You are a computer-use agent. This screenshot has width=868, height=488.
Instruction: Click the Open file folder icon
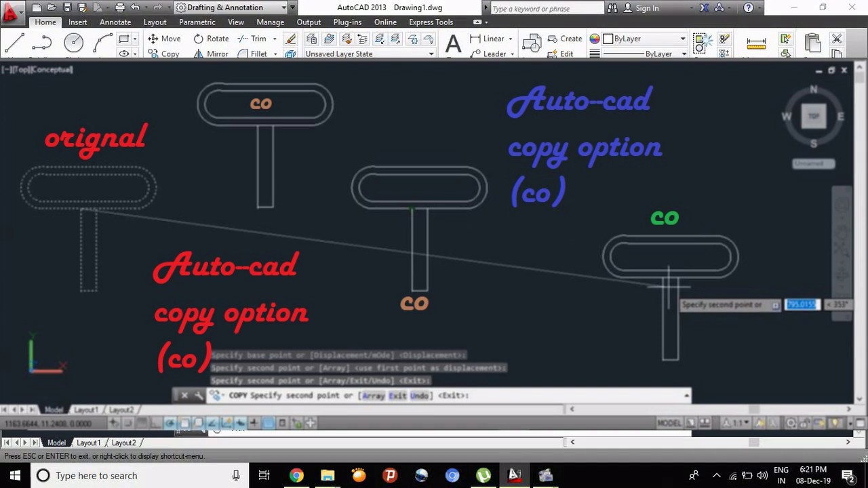52,7
